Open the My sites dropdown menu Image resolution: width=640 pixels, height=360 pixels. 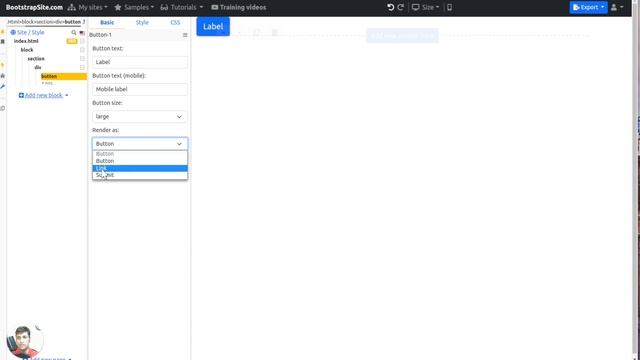point(88,7)
